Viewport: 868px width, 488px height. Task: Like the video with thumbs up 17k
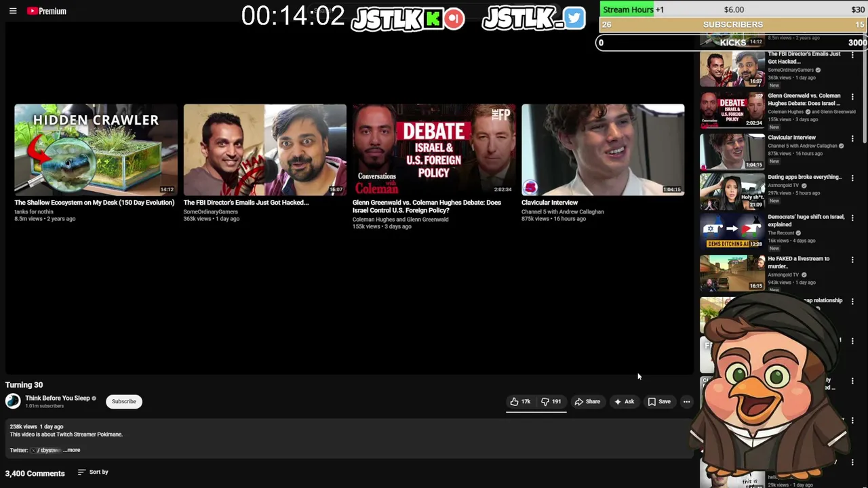click(x=520, y=401)
